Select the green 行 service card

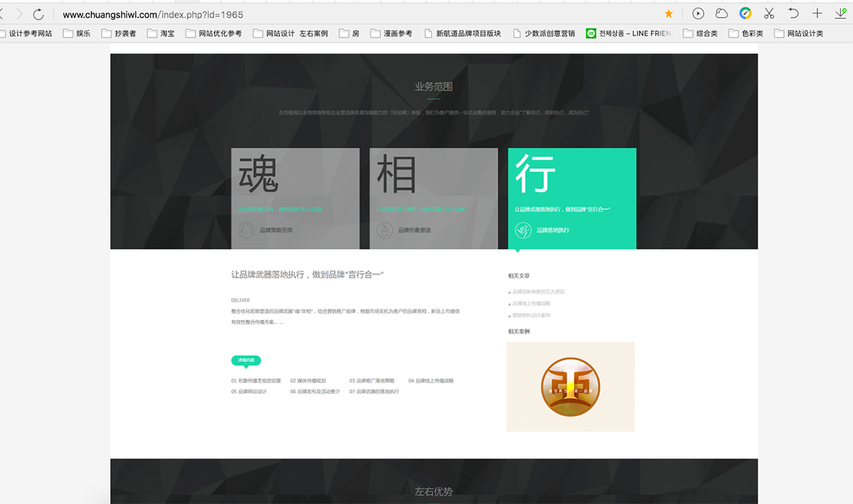point(572,198)
